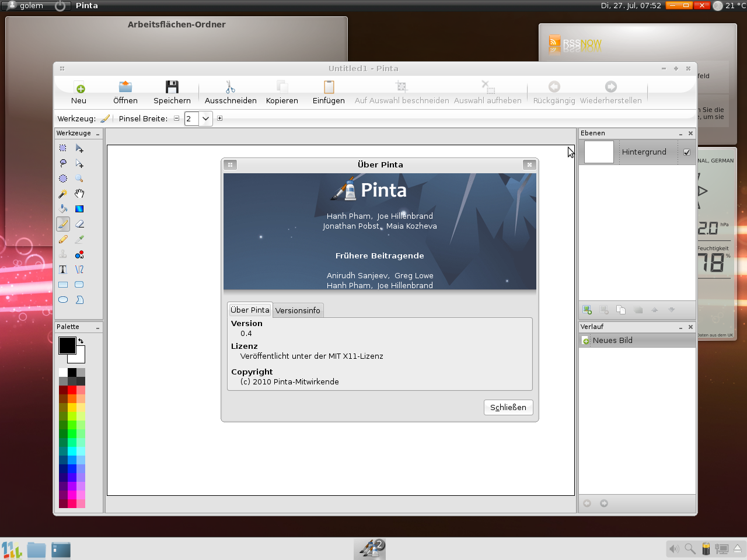Activate the Zoom magnifier tool
The height and width of the screenshot is (560, 747).
[79, 178]
